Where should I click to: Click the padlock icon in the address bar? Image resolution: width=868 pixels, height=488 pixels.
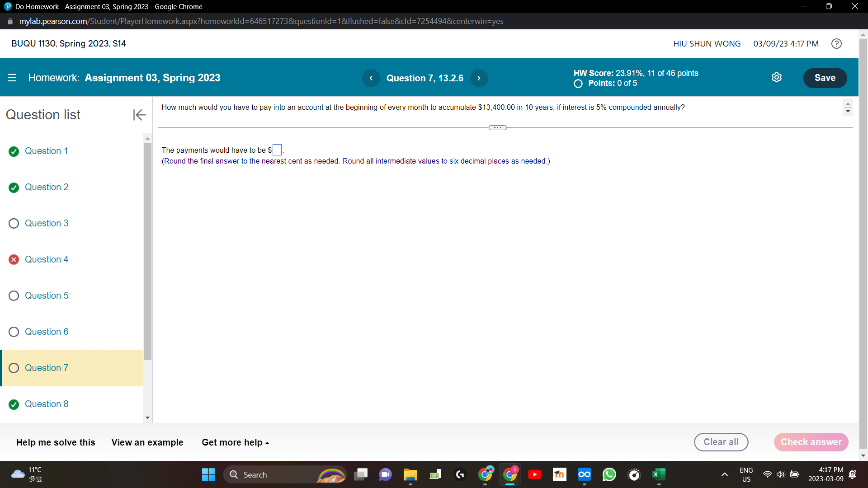(x=9, y=21)
